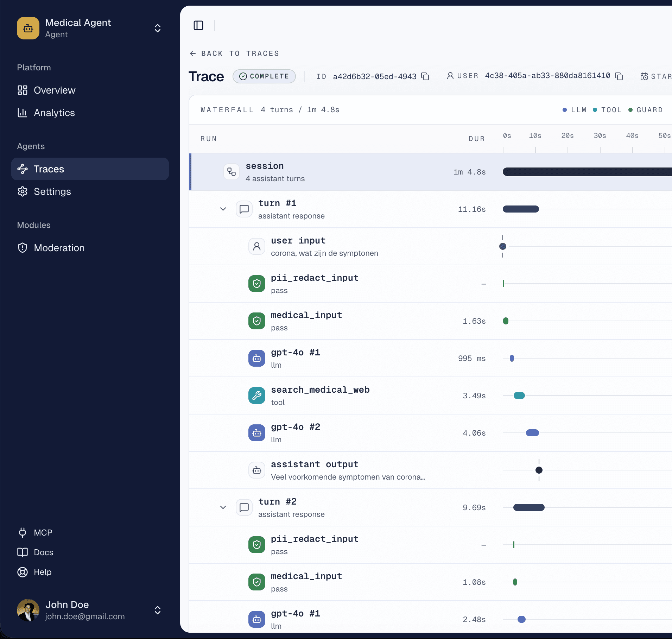672x639 pixels.
Task: Click the Settings gear icon
Action: [x=23, y=191]
